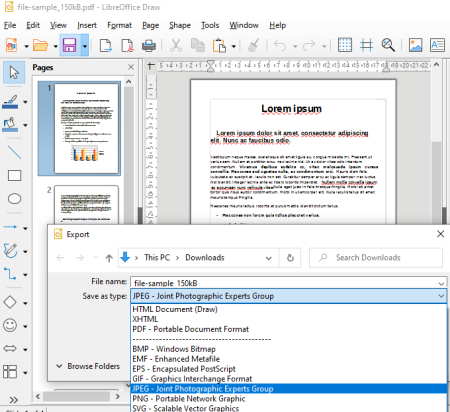The image size is (450, 412).
Task: Select the Connectors tool
Action: pyautogui.click(x=10, y=274)
